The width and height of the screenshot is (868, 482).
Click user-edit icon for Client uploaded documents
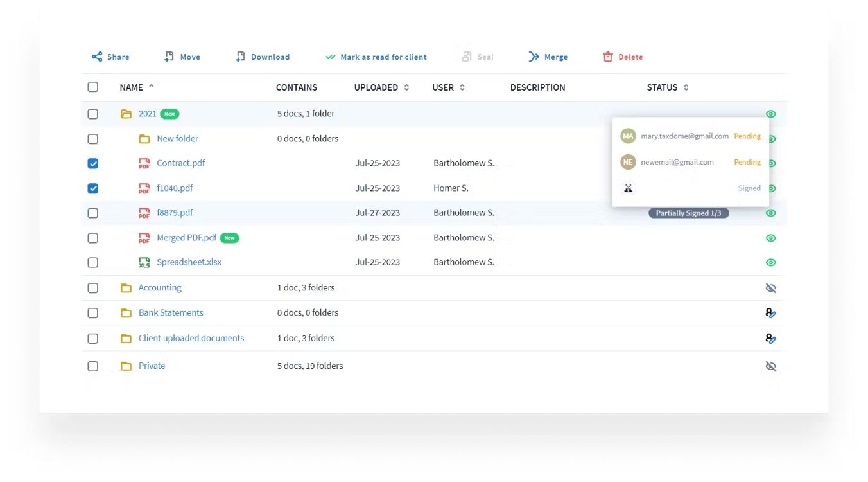[x=771, y=338]
